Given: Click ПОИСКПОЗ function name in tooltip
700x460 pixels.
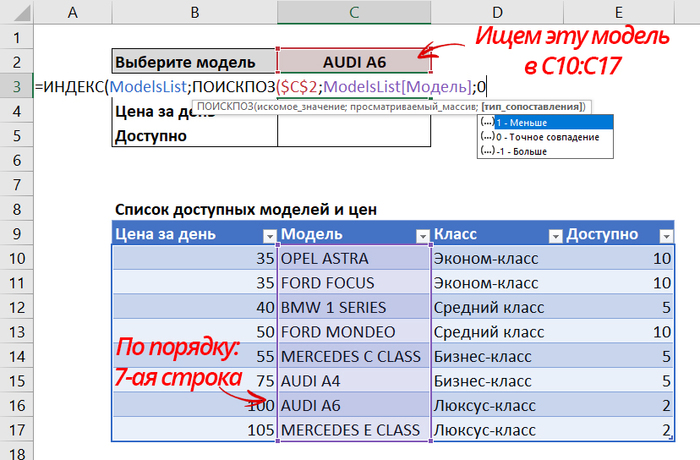Looking at the screenshot, I should pyautogui.click(x=225, y=107).
